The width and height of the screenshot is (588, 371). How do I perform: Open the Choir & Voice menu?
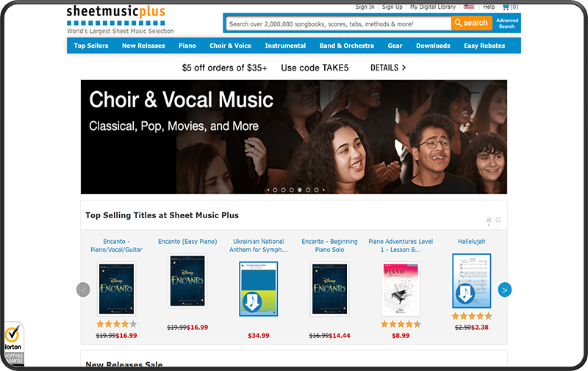(x=230, y=46)
